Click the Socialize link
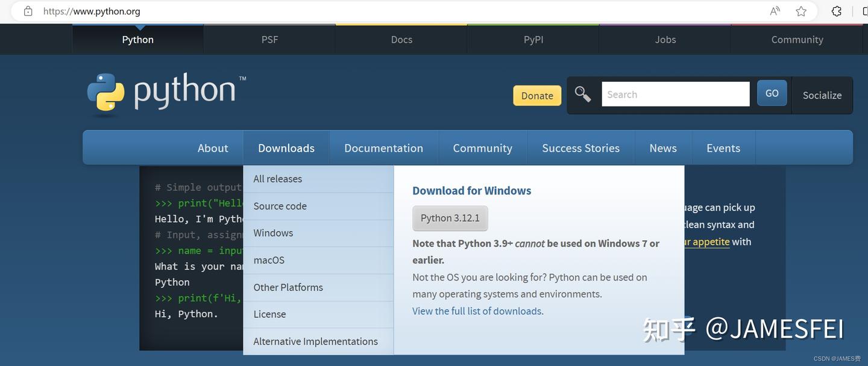This screenshot has width=868, height=366. click(822, 95)
